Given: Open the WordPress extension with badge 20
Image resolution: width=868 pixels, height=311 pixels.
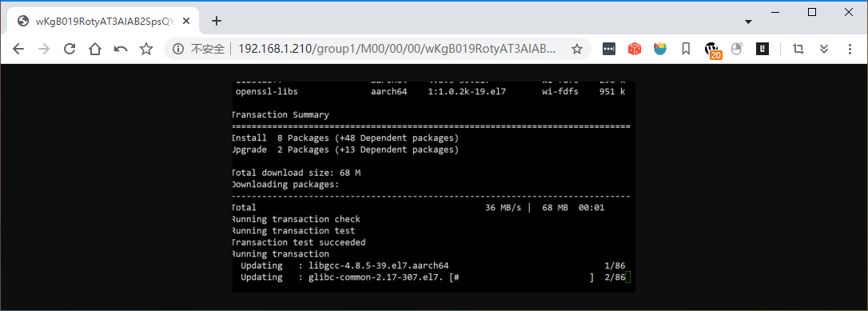Looking at the screenshot, I should 712,50.
